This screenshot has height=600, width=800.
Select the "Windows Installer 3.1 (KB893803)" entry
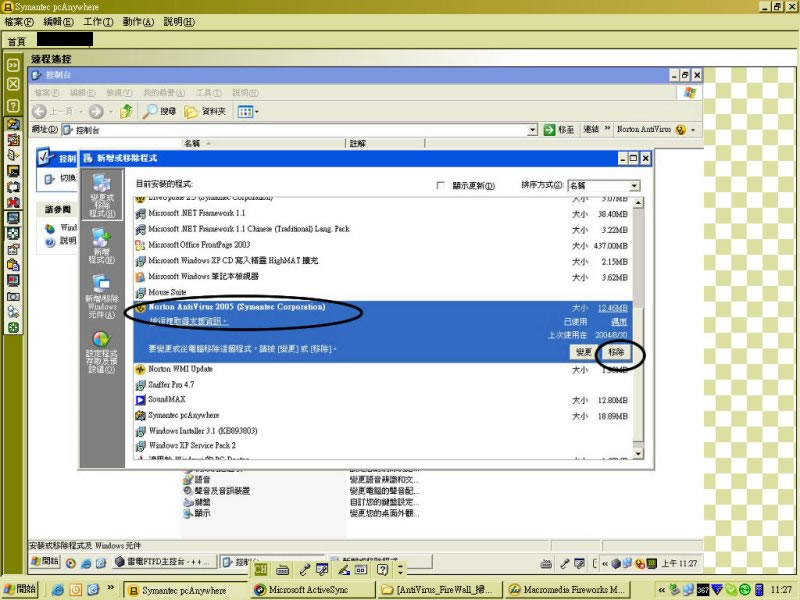click(x=382, y=431)
